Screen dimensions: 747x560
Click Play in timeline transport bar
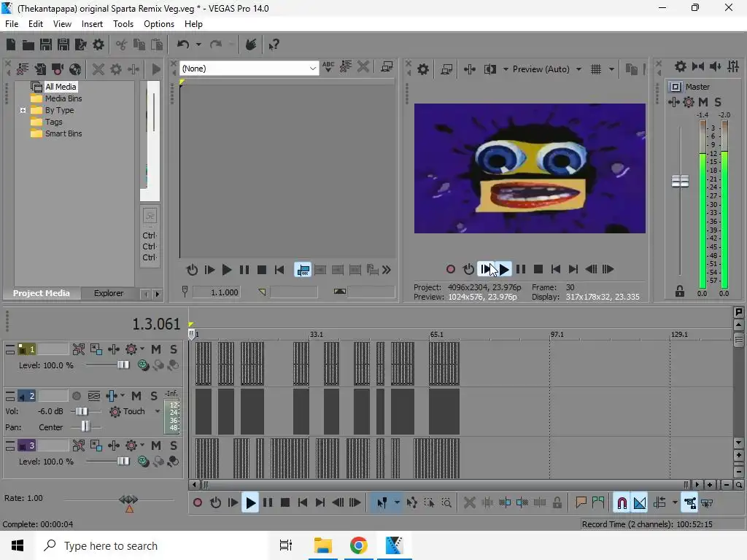(x=250, y=502)
